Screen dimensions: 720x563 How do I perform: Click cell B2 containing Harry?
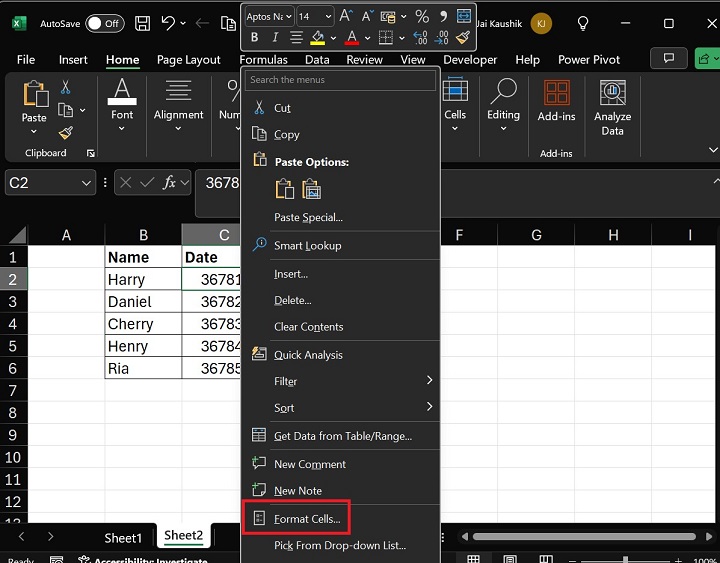[143, 280]
